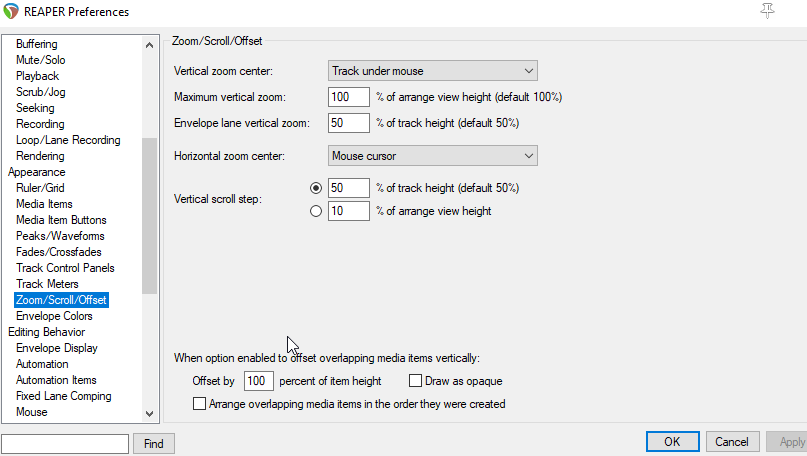This screenshot has width=807, height=456.
Task: Select the Editing Behavior category
Action: tap(46, 332)
